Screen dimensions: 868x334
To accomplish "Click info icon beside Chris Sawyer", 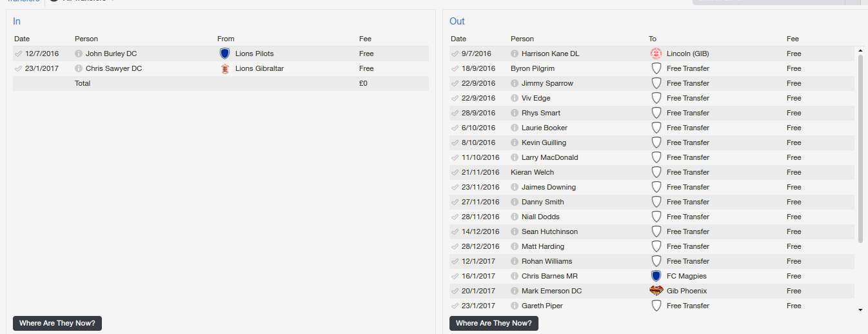I will (x=79, y=68).
